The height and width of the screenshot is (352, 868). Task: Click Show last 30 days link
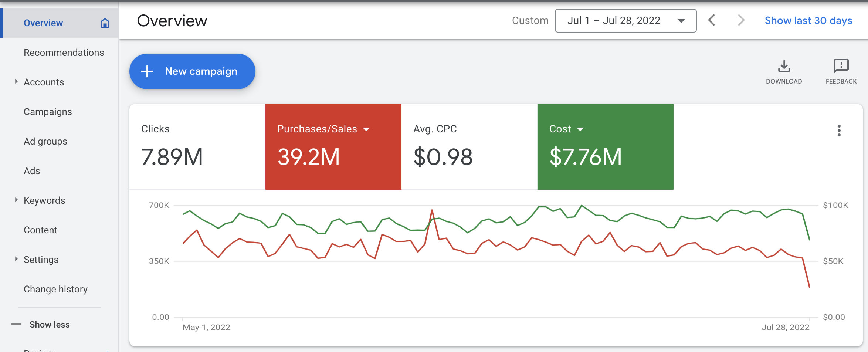(x=808, y=21)
